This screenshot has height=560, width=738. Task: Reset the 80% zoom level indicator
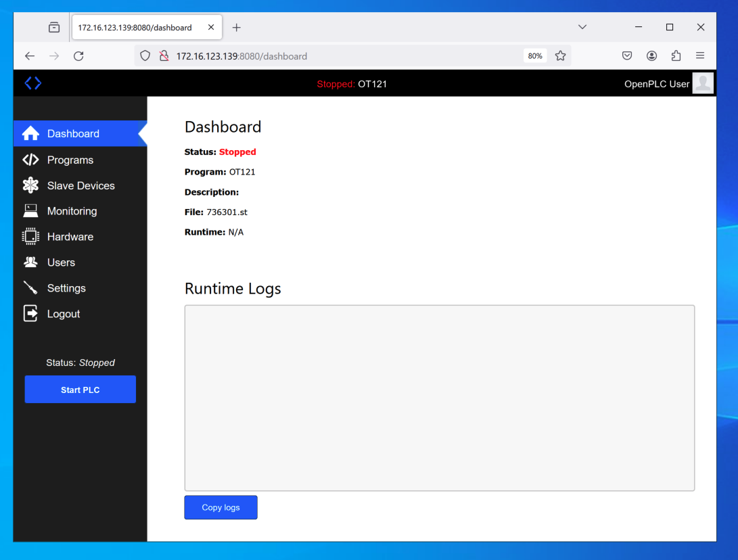(x=534, y=56)
